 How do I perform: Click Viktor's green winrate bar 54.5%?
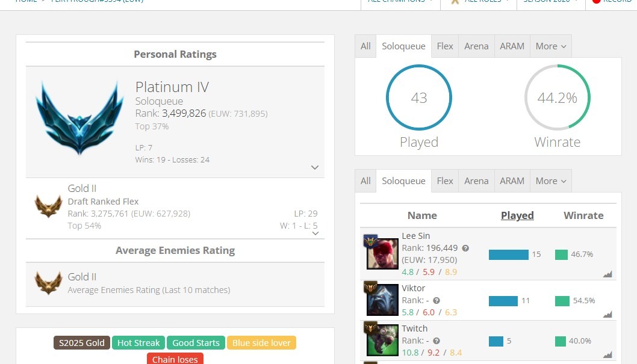pyautogui.click(x=562, y=301)
